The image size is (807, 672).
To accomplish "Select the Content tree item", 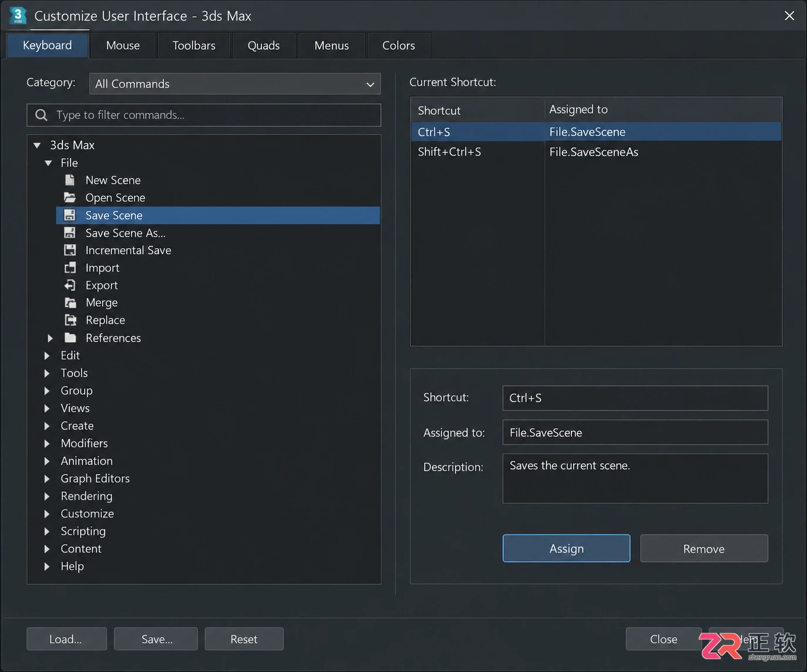I will 81,549.
